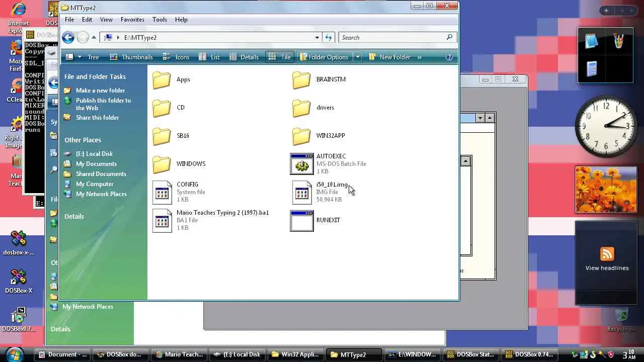644x362 pixels.
Task: Select the WINDOWS folder icon
Action: point(162,164)
